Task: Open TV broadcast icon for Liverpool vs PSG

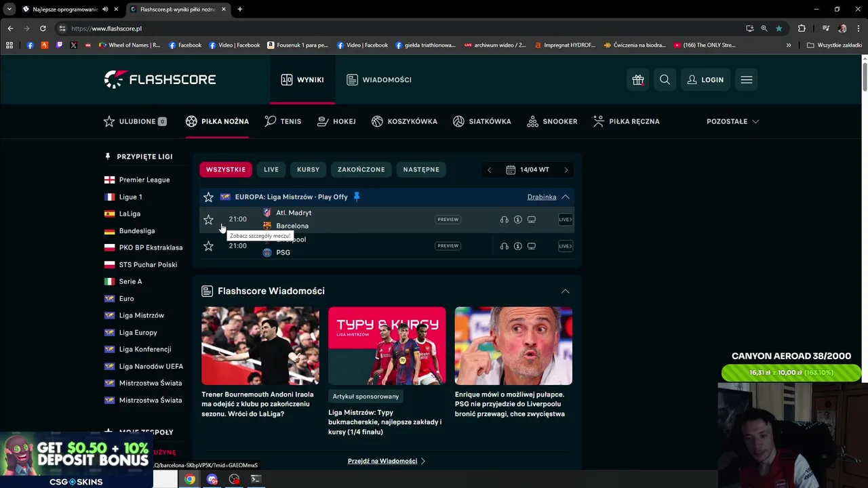Action: click(532, 246)
